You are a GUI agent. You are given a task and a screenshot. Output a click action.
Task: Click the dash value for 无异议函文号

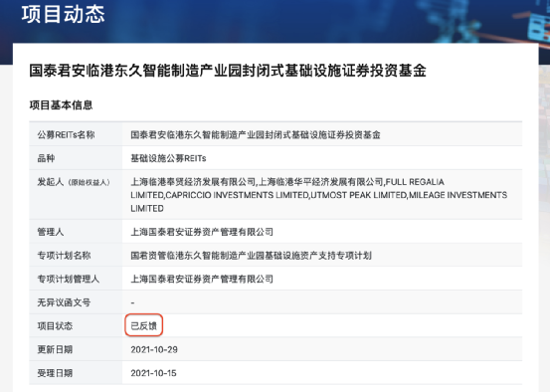coord(132,302)
